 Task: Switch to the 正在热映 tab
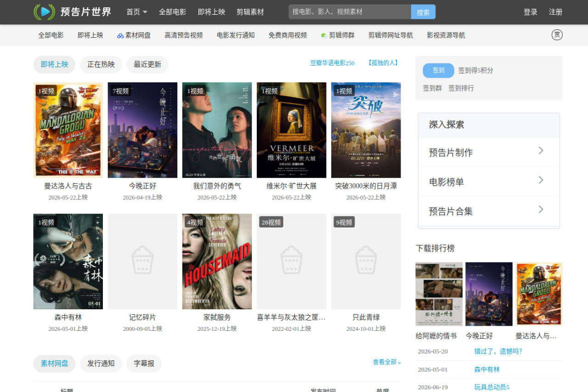101,64
